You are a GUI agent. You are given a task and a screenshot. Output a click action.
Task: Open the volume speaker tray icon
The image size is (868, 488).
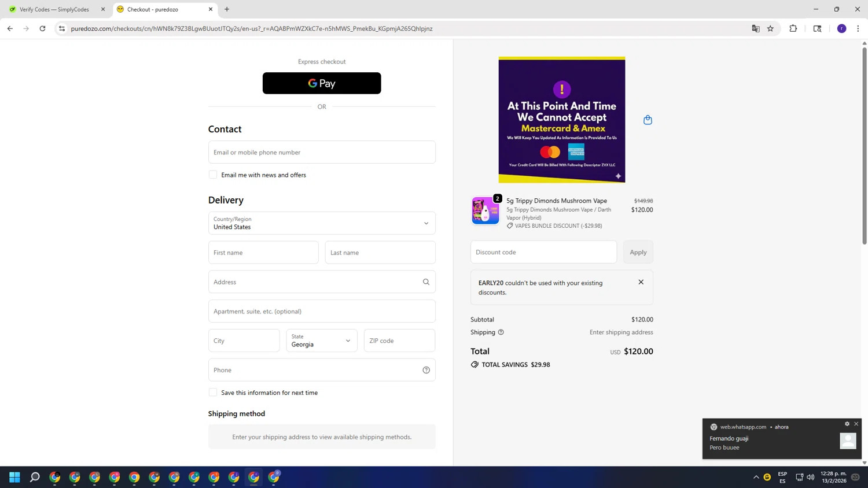pyautogui.click(x=811, y=477)
